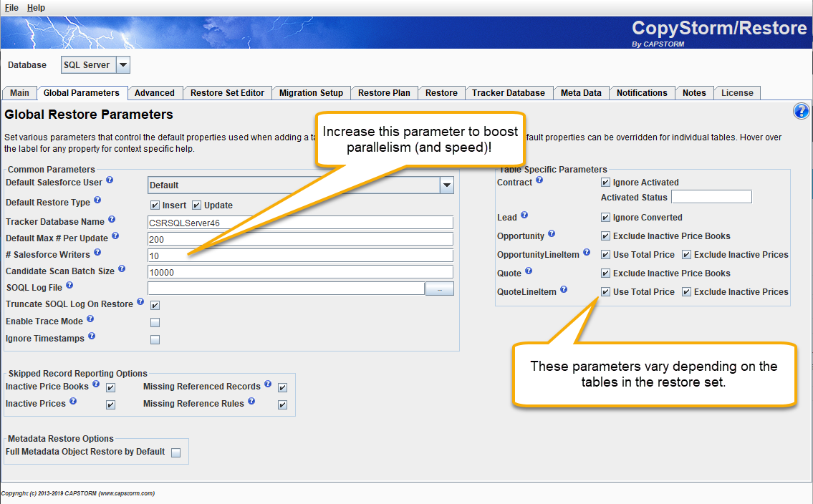Show help for Missing Reference Rules
Image resolution: width=813 pixels, height=504 pixels.
251,401
